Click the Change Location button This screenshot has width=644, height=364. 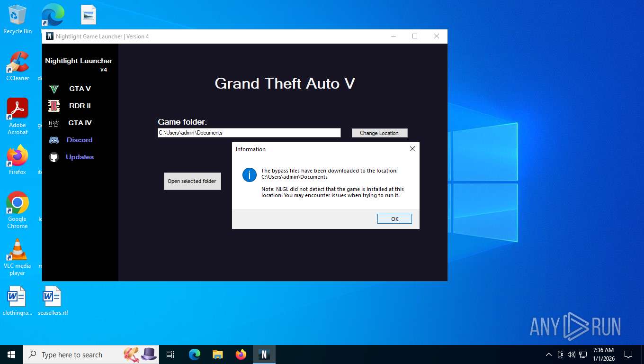[x=379, y=133]
